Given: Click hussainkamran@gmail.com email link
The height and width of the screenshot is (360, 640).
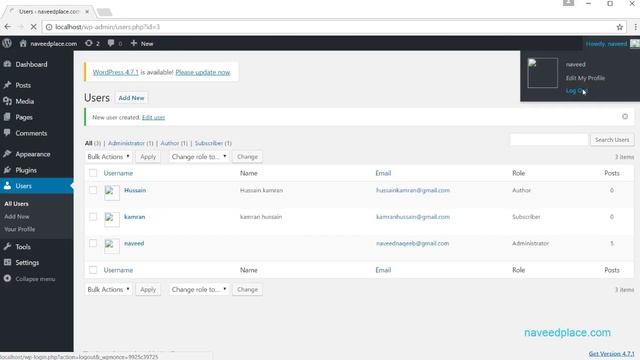Looking at the screenshot, I should [413, 190].
